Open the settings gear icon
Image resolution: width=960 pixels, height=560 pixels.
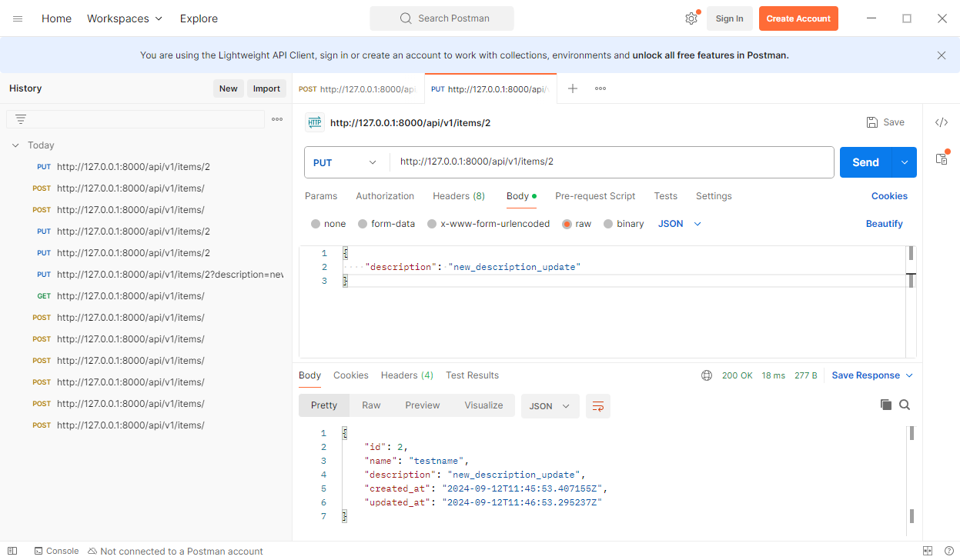[691, 18]
